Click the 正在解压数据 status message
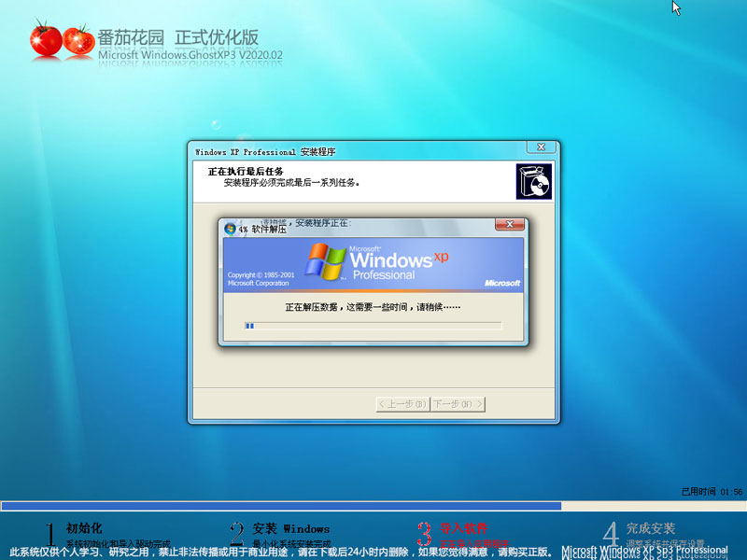 click(373, 307)
